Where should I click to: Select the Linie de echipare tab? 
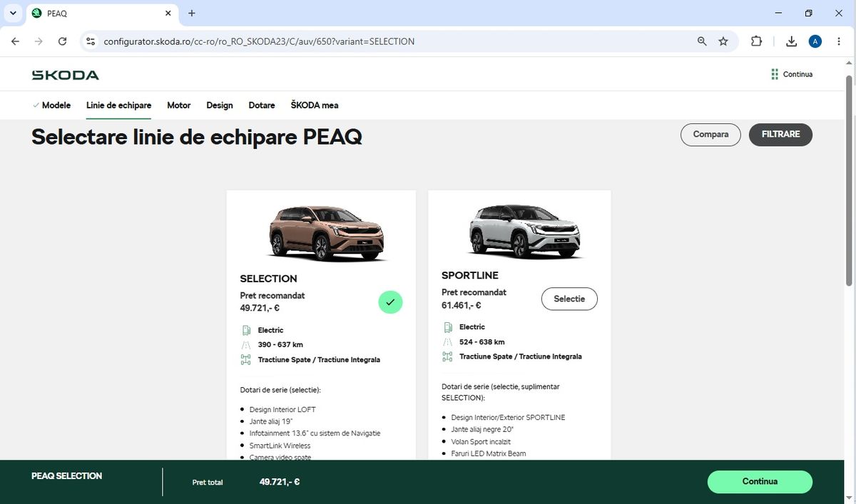[118, 105]
